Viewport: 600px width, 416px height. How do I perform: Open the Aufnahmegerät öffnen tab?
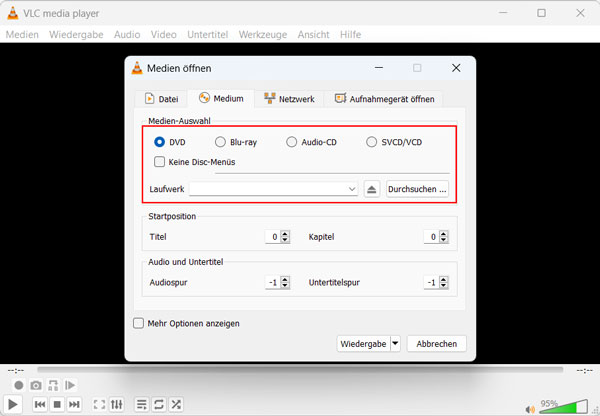[x=384, y=99]
